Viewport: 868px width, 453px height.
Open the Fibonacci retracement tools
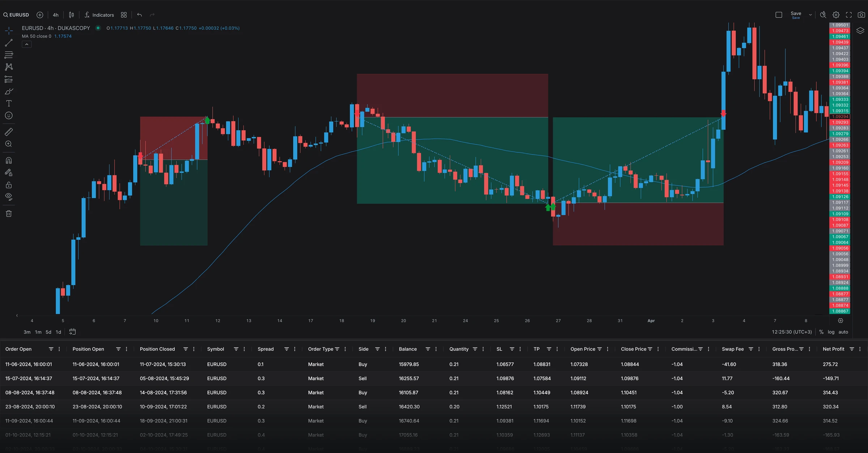click(9, 55)
